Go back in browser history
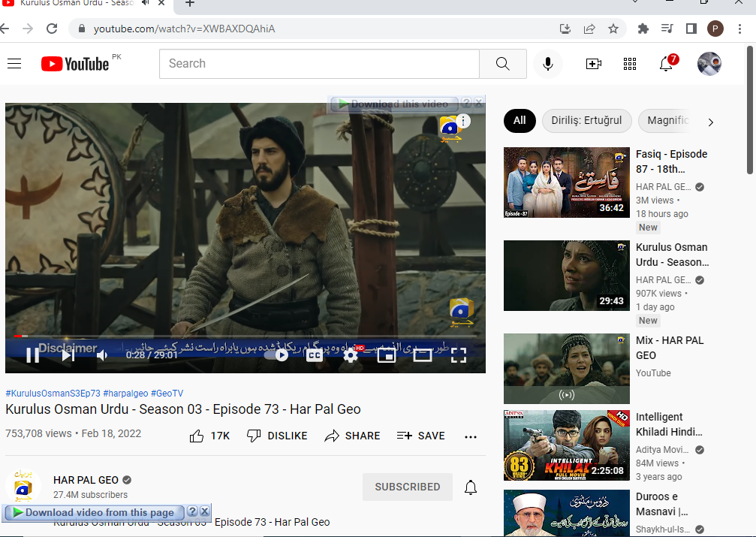 5,29
